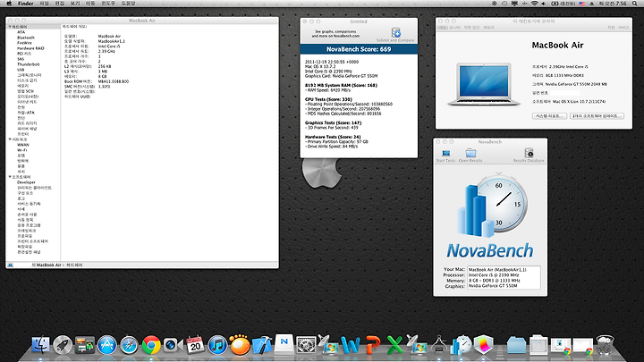The height and width of the screenshot is (362, 644).
Task: Launch Google Chrome from the dock
Action: tap(151, 345)
